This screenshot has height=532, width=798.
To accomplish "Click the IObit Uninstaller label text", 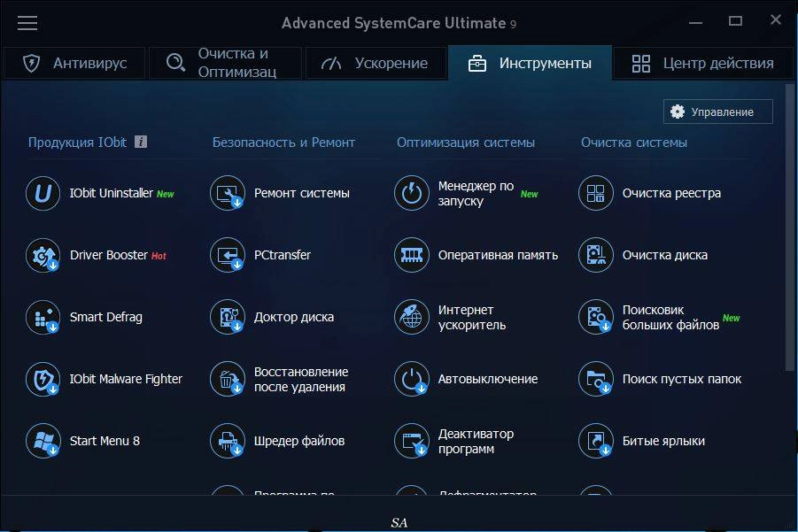I will click(x=111, y=193).
